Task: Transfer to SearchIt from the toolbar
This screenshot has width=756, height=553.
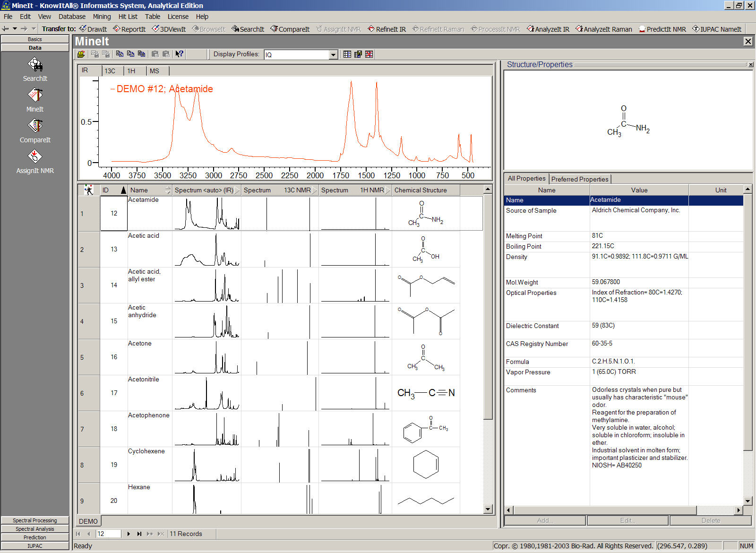Action: [x=248, y=29]
